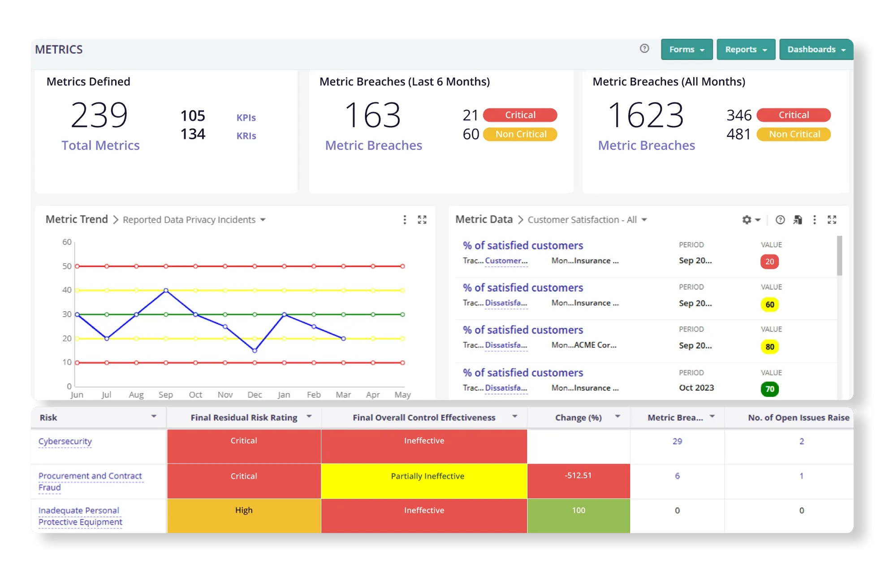The height and width of the screenshot is (588, 885).
Task: Click Metric Data panel help icon
Action: click(780, 219)
